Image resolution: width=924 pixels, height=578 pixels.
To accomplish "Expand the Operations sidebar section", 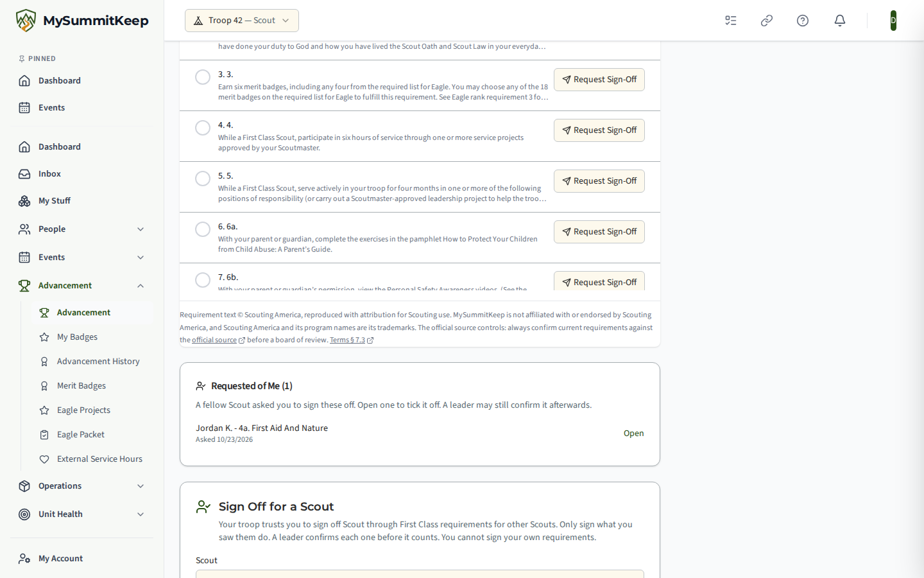I will click(82, 486).
